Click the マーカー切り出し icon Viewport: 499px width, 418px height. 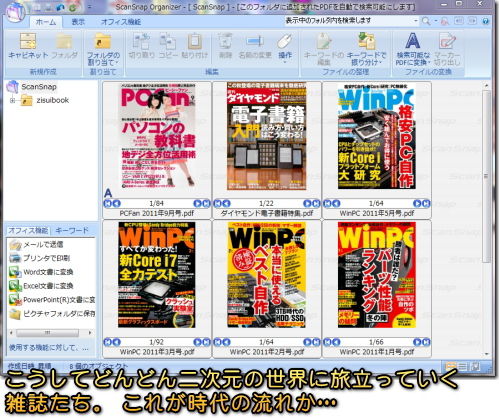pyautogui.click(x=447, y=49)
